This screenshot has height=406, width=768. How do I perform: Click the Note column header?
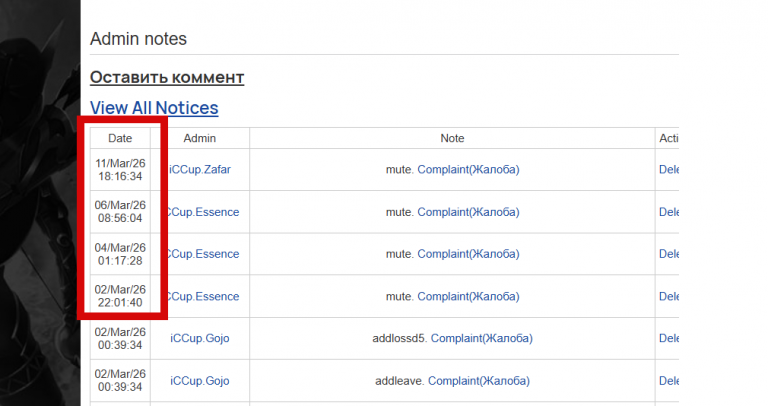click(x=452, y=138)
